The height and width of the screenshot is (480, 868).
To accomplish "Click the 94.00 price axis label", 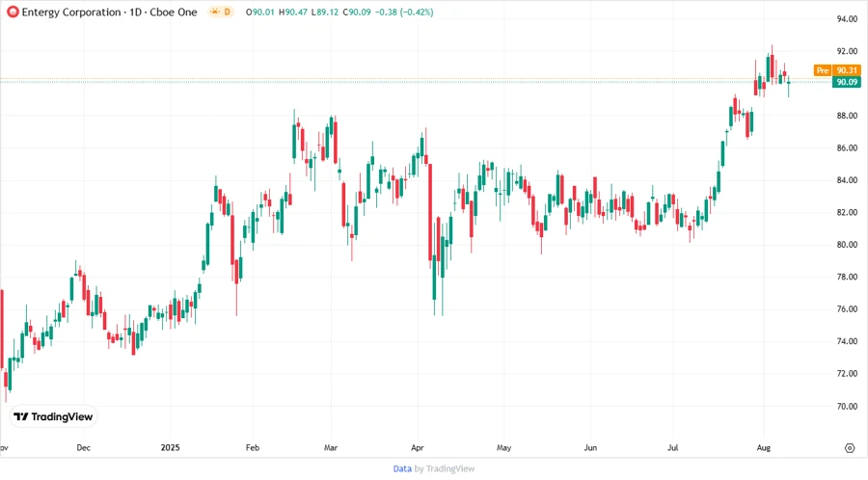I will coord(847,19).
